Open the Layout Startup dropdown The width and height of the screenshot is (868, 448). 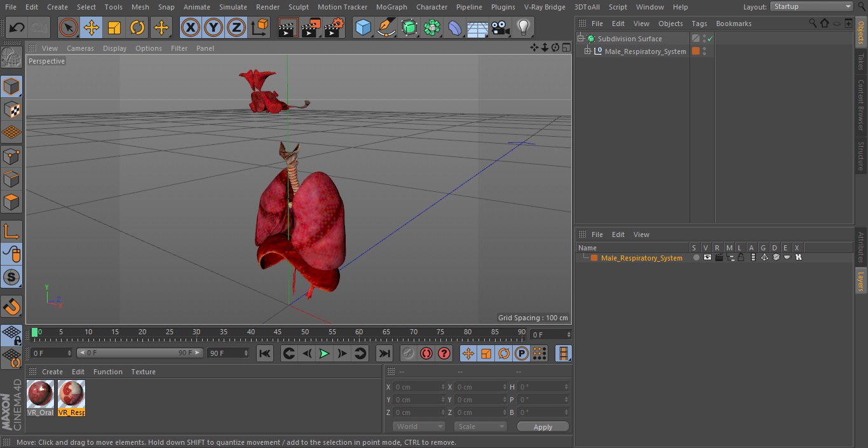tap(811, 6)
